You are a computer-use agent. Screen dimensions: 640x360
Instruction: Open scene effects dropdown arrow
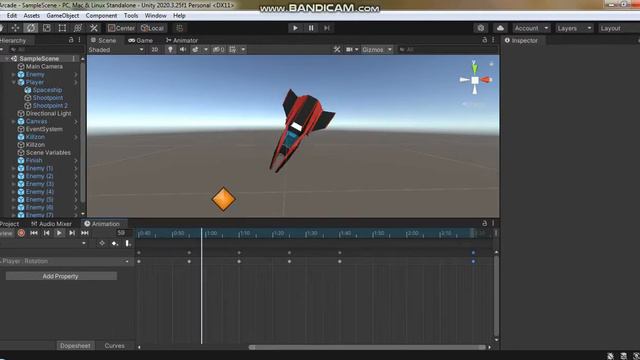click(x=206, y=49)
